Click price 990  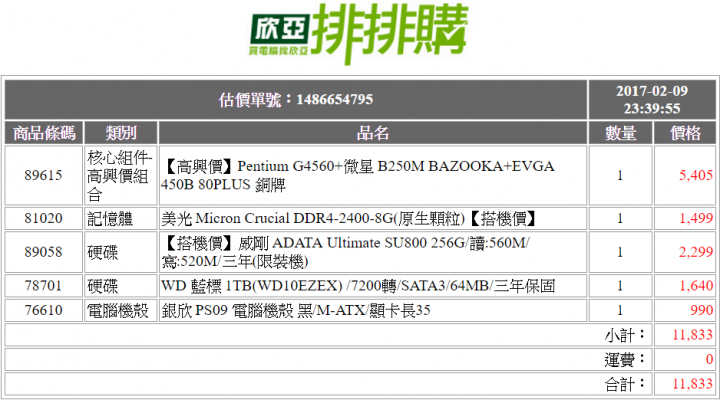[x=702, y=310]
